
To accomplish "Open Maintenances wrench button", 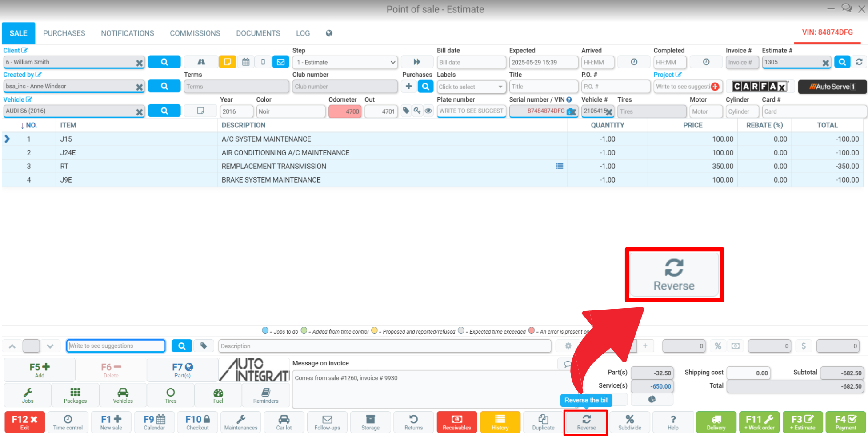I will (240, 422).
